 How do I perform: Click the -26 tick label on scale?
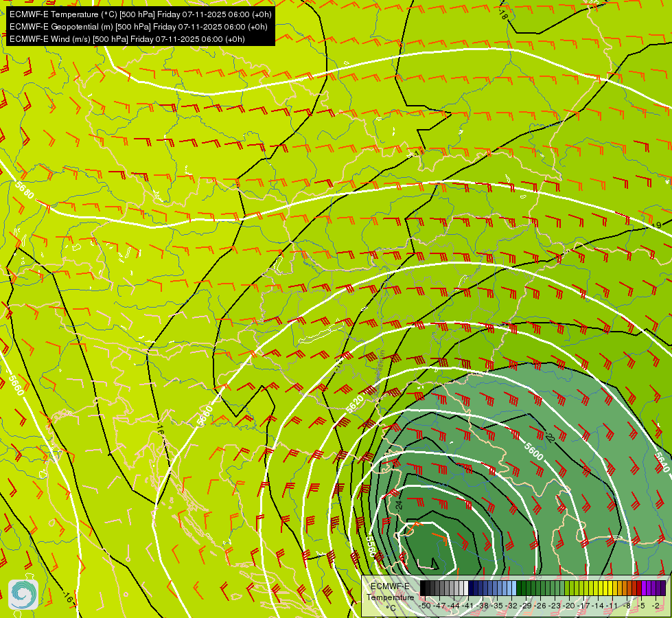[540, 606]
